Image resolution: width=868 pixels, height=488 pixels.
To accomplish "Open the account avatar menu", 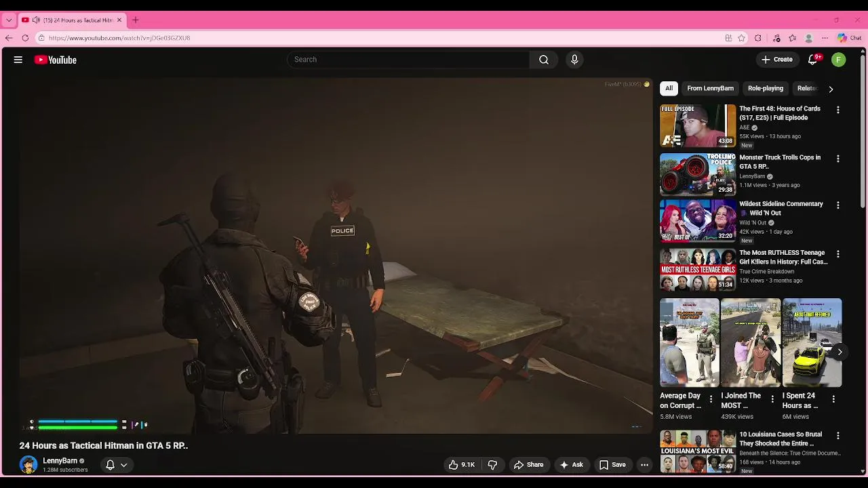I will point(839,60).
